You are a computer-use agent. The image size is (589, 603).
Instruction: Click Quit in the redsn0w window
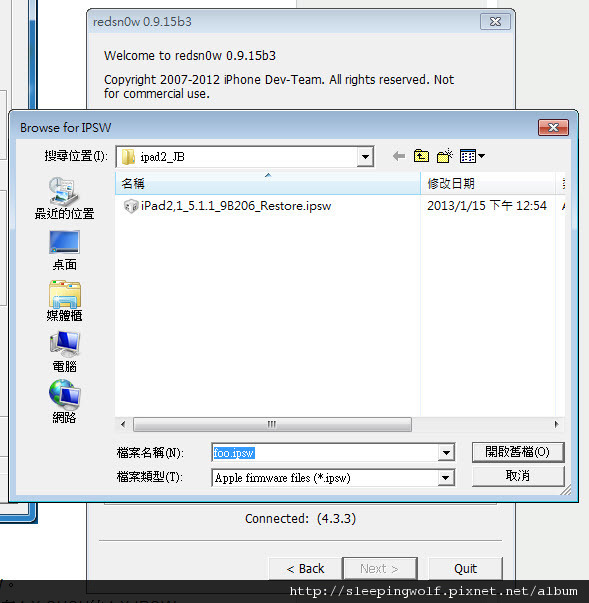coord(466,568)
